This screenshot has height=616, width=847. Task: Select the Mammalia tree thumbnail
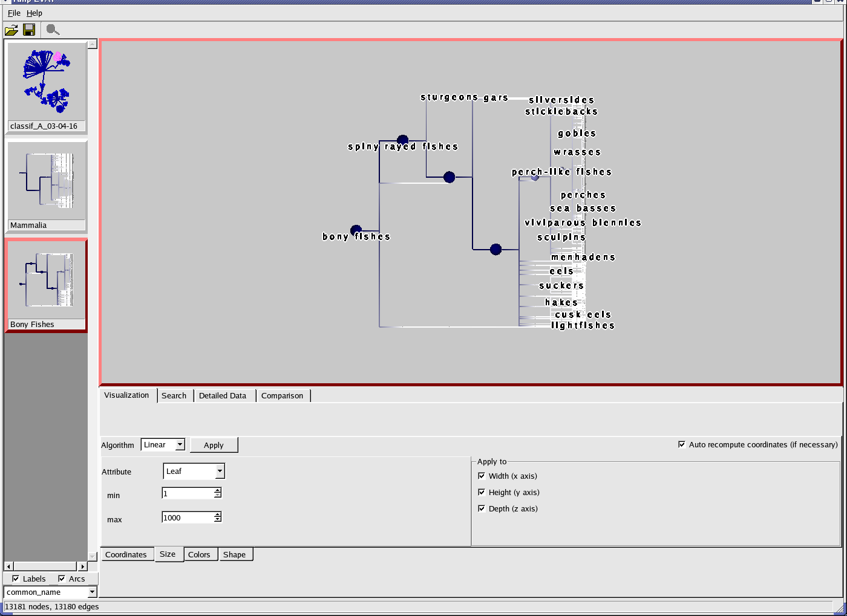[x=47, y=180]
